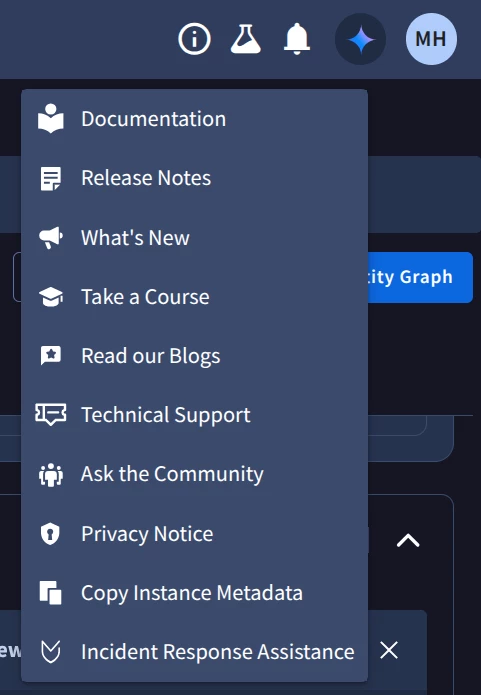Select Ask the Community entry
The image size is (481, 695).
194,474
